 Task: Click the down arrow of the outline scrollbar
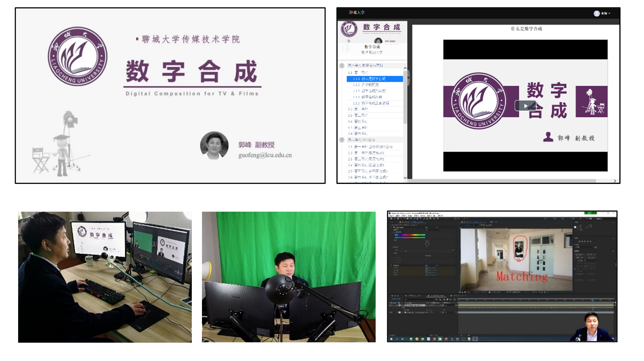pyautogui.click(x=405, y=178)
